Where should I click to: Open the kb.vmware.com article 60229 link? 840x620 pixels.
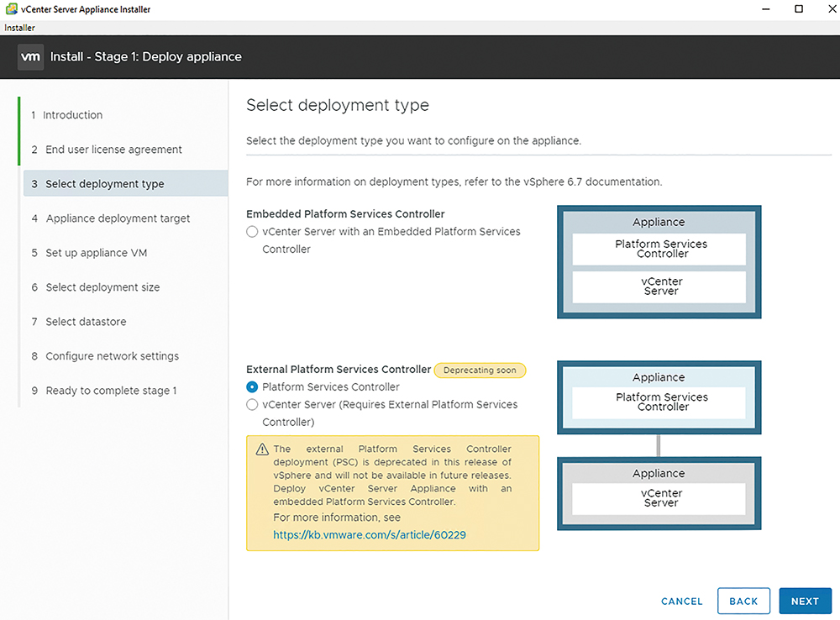tap(370, 535)
